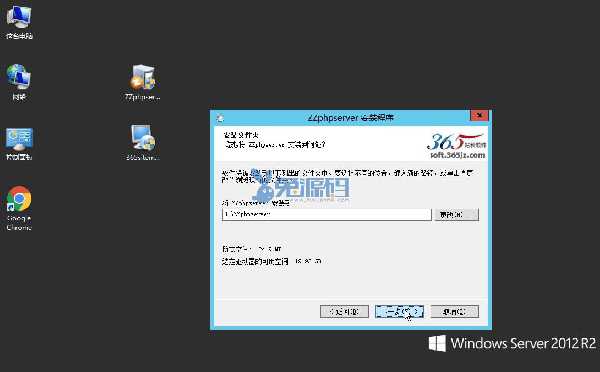Image resolution: width=600 pixels, height=372 pixels.
Task: Click the installer icon in the dialog title bar
Action: pyautogui.click(x=220, y=118)
